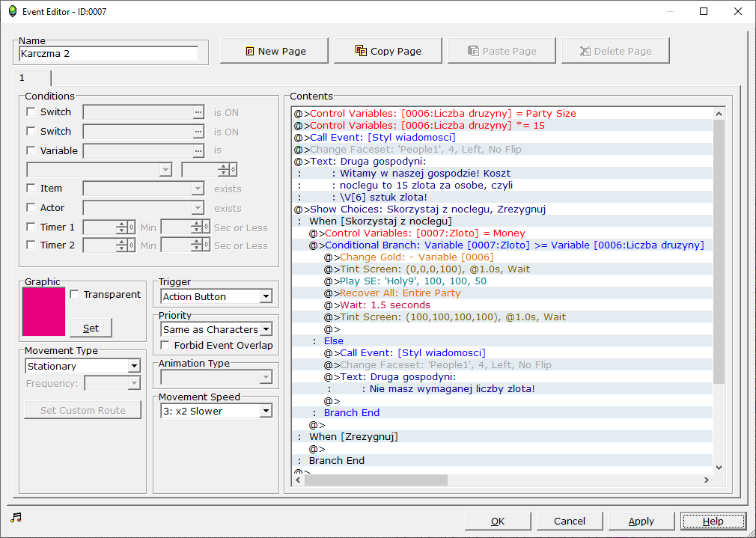Select the 'Else' line in Contents

pyautogui.click(x=502, y=340)
